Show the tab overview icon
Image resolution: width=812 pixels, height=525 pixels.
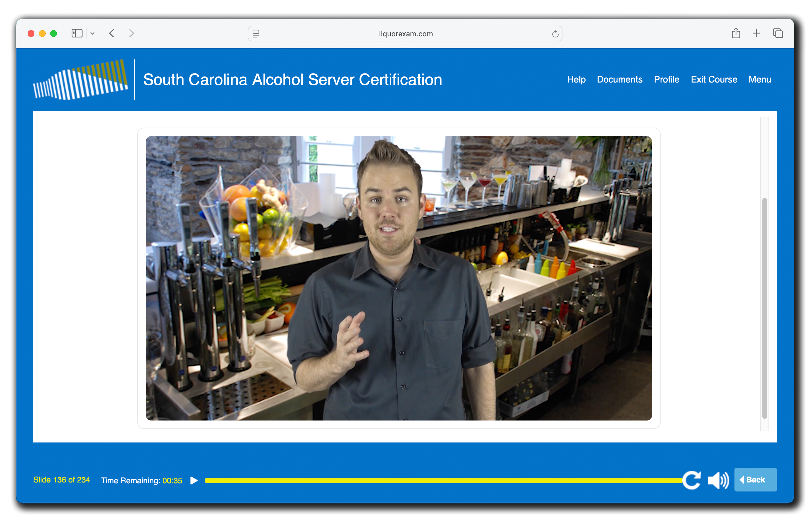778,34
